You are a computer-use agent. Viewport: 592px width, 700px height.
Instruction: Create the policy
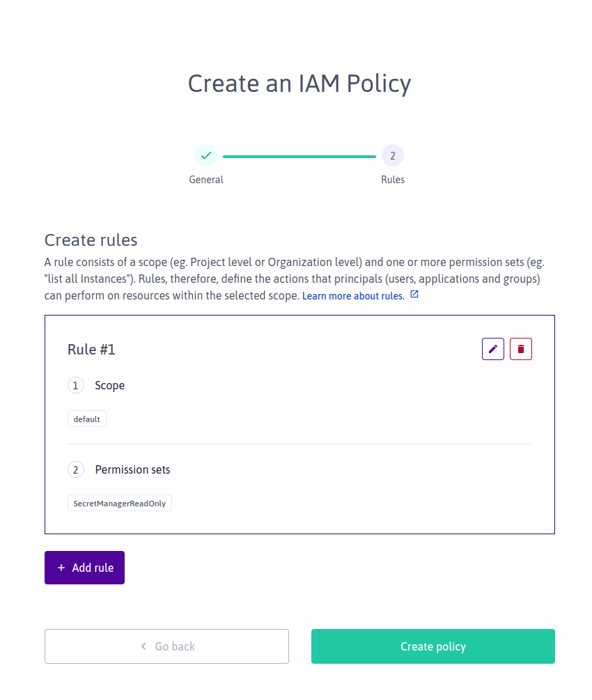click(433, 646)
